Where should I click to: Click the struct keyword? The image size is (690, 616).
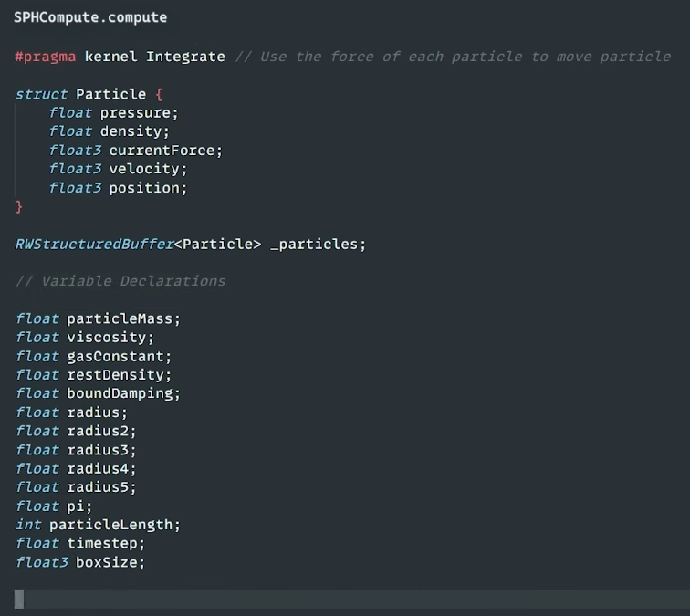point(41,94)
